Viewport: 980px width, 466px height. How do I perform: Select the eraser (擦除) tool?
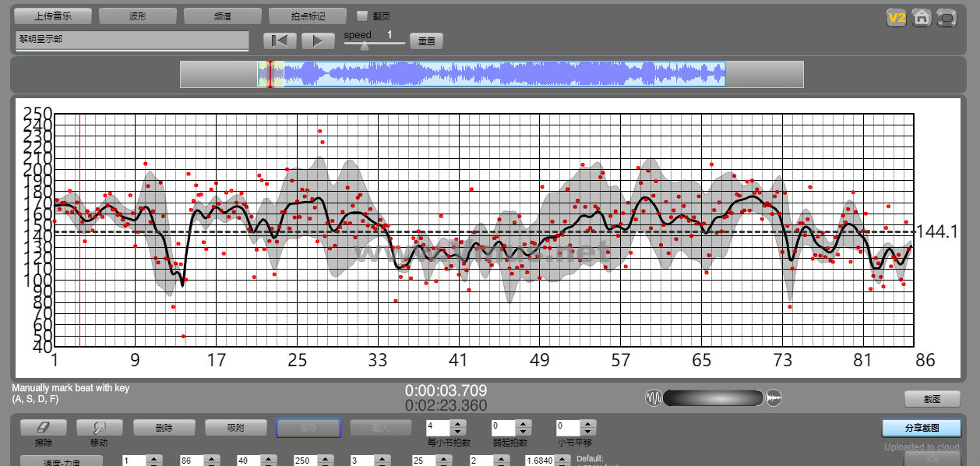click(43, 428)
